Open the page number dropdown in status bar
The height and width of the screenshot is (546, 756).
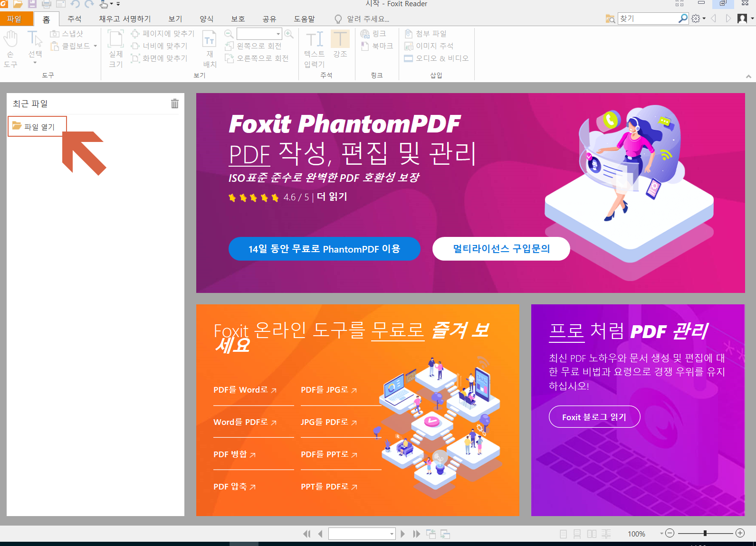click(x=392, y=534)
